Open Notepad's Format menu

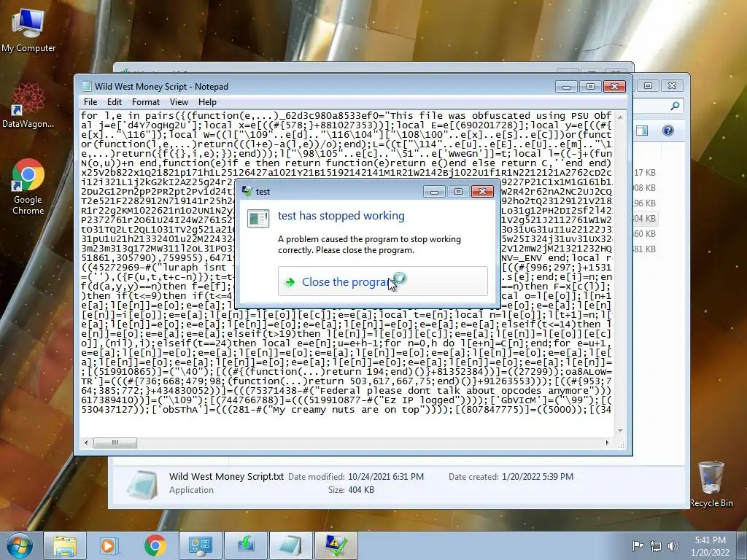146,102
